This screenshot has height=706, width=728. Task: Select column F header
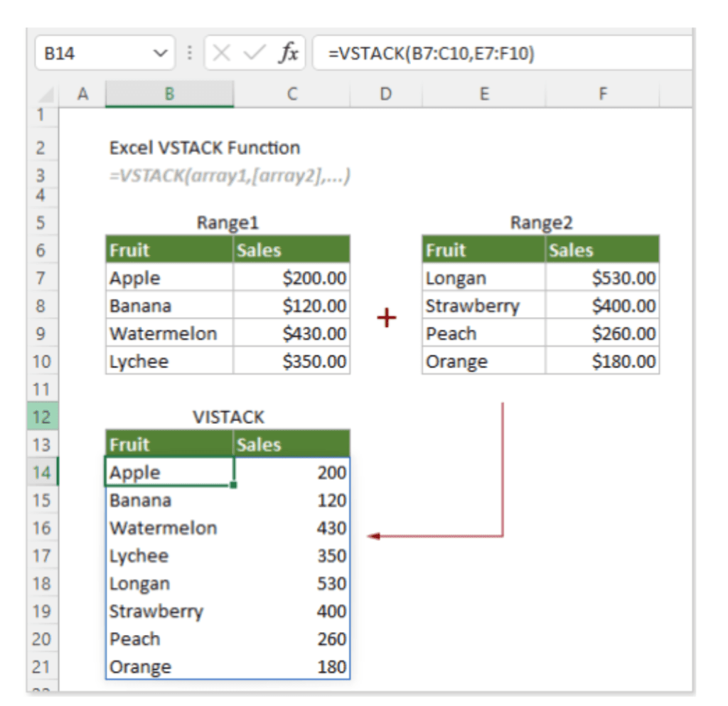pos(602,94)
